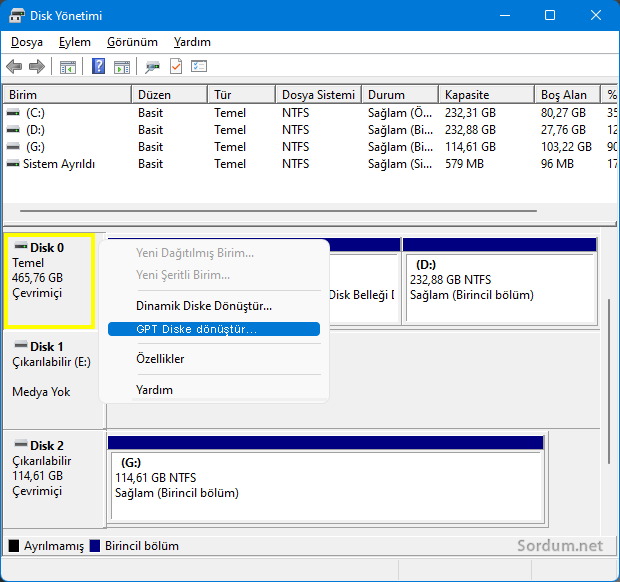Sort by the Boş Alan column header
The image size is (620, 582).
click(568, 95)
